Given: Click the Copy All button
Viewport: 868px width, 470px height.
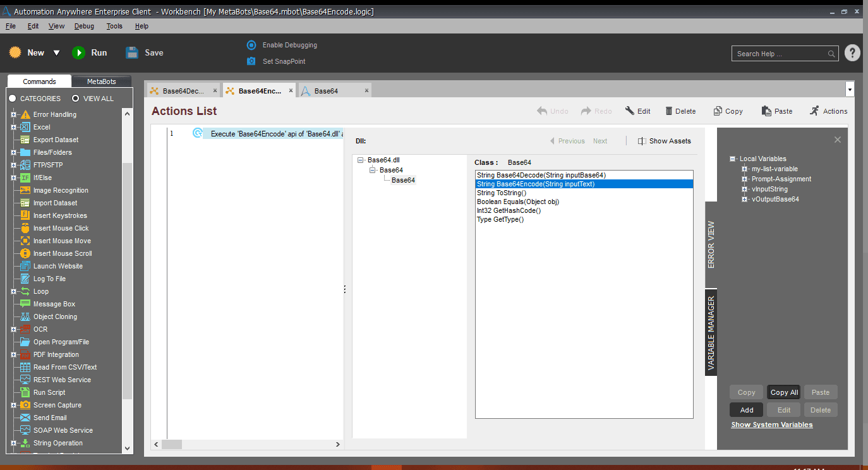Looking at the screenshot, I should click(784, 392).
